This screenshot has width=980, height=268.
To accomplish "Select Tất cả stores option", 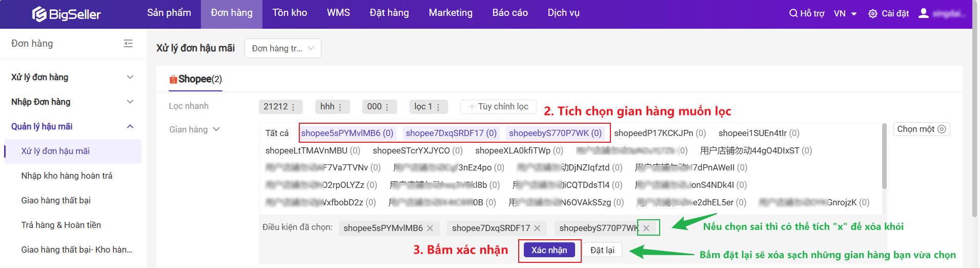I will [x=277, y=133].
